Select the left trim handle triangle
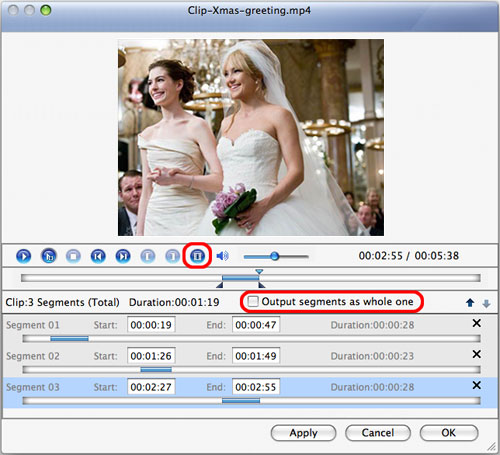 (219, 285)
